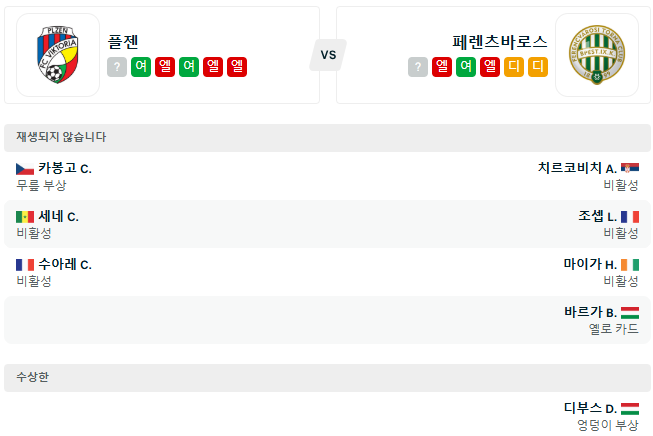Click the Ferencváros club crest
Image resolution: width=653 pixels, height=436 pixels.
596,55
